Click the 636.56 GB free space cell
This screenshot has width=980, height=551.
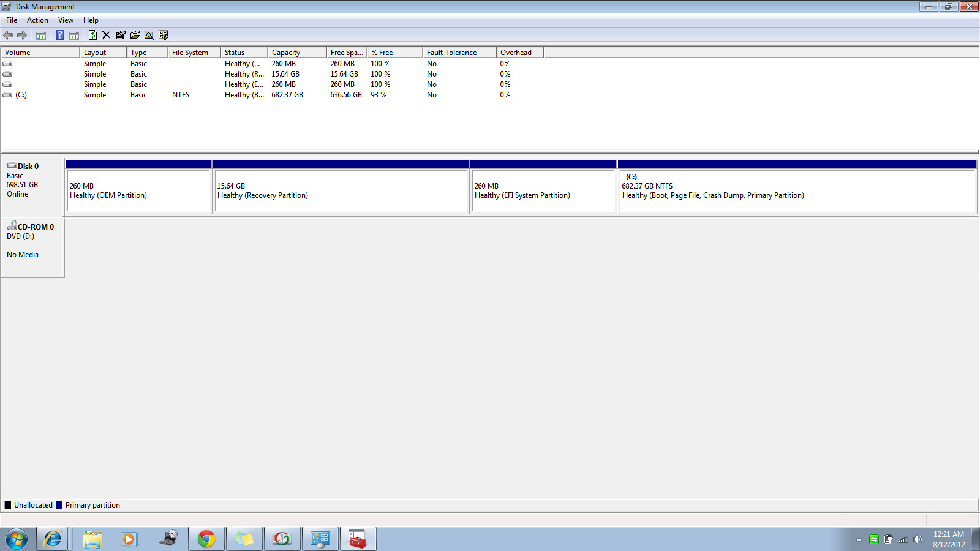click(x=346, y=95)
